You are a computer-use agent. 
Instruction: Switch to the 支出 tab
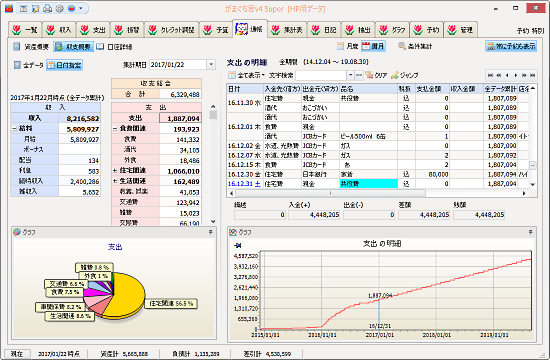[93, 30]
